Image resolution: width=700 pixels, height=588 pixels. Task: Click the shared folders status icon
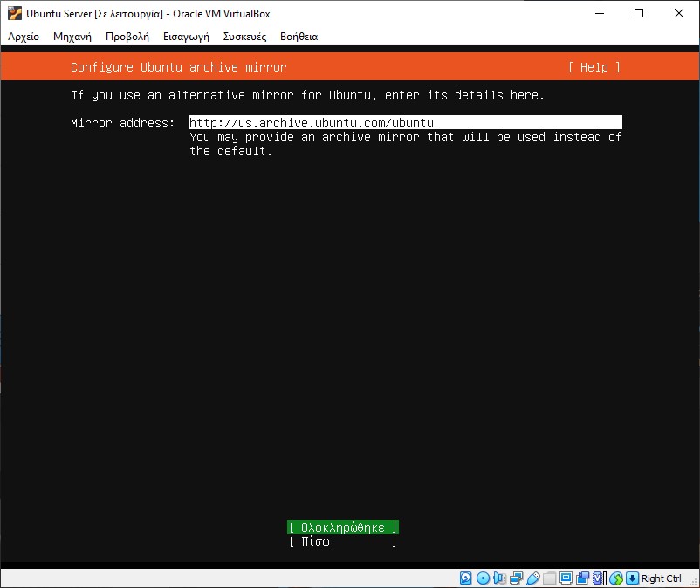click(x=549, y=578)
